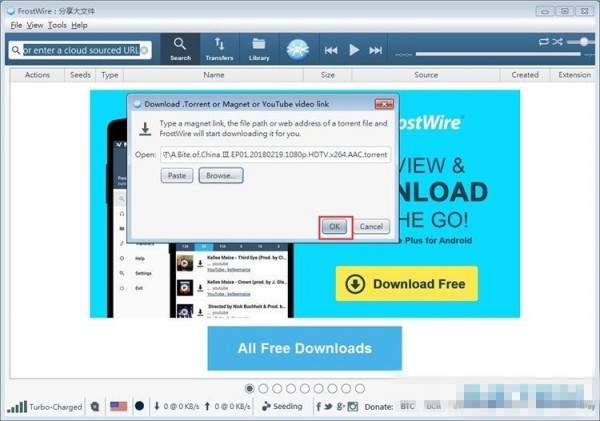The width and height of the screenshot is (600, 421).
Task: Play the current media track
Action: [355, 50]
